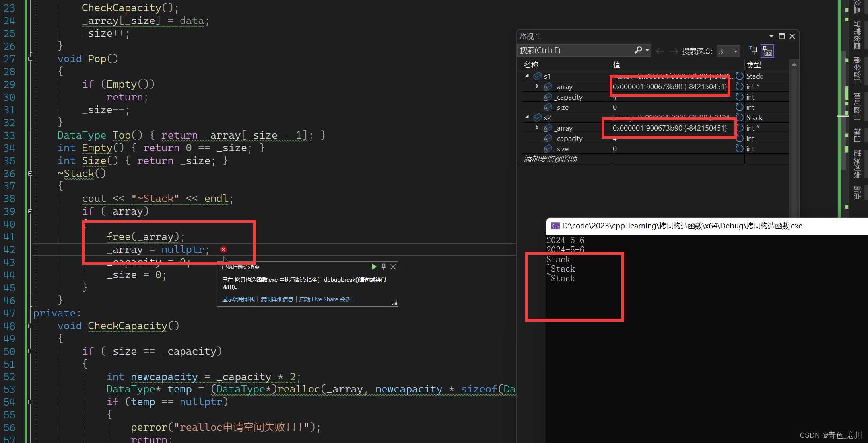This screenshot has width=868, height=443.
Task: Collapse the ~Stack() destructor fold on line 36
Action: (x=30, y=174)
